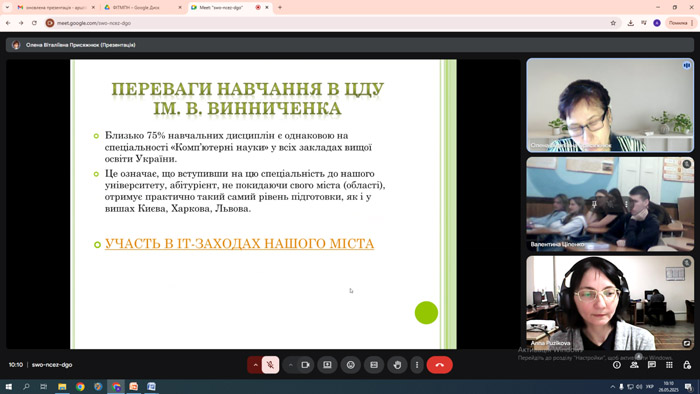
Task: Raise hand in the meeting
Action: tap(397, 365)
